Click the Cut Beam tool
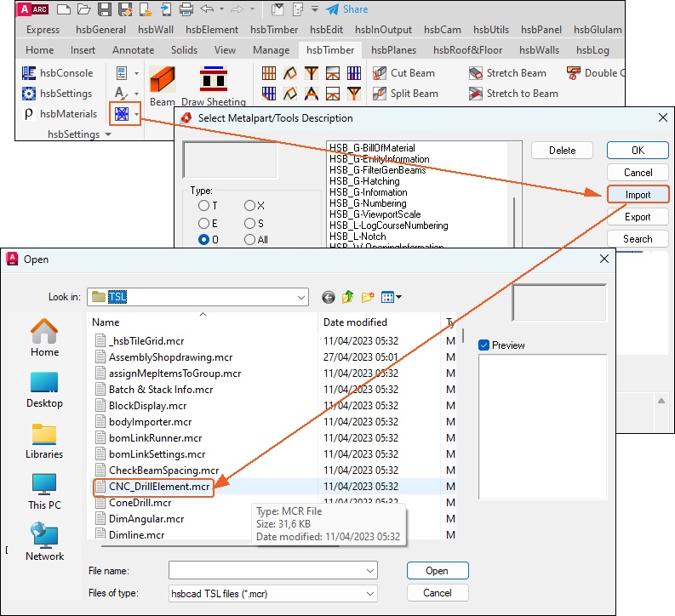 pos(403,73)
